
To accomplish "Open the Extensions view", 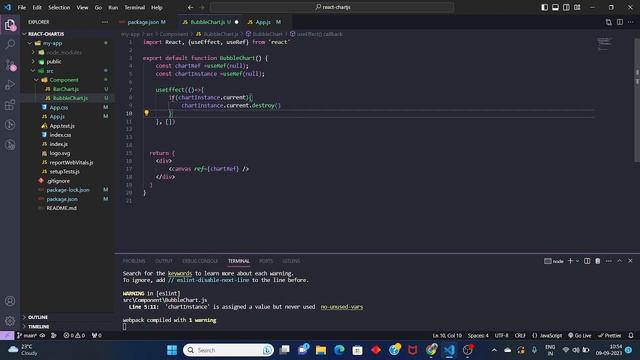I will [x=10, y=104].
